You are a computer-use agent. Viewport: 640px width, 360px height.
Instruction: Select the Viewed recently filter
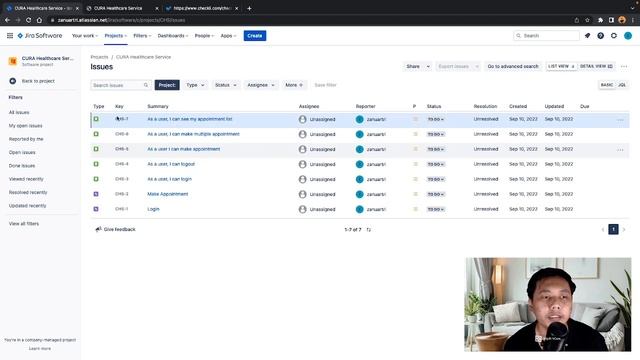tap(26, 179)
